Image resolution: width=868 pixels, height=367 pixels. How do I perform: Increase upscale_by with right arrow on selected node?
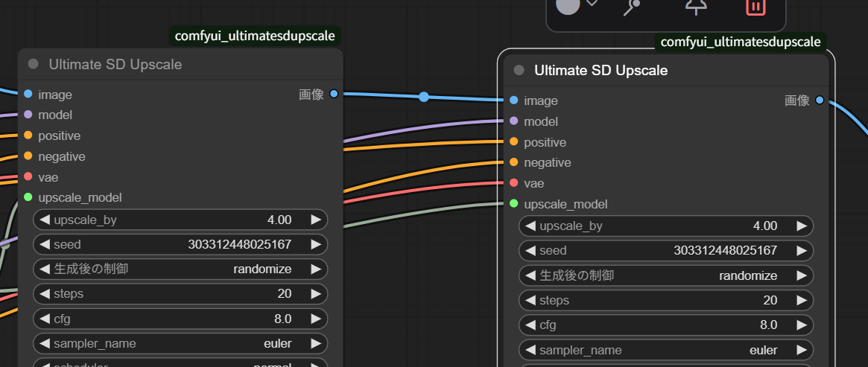[802, 226]
